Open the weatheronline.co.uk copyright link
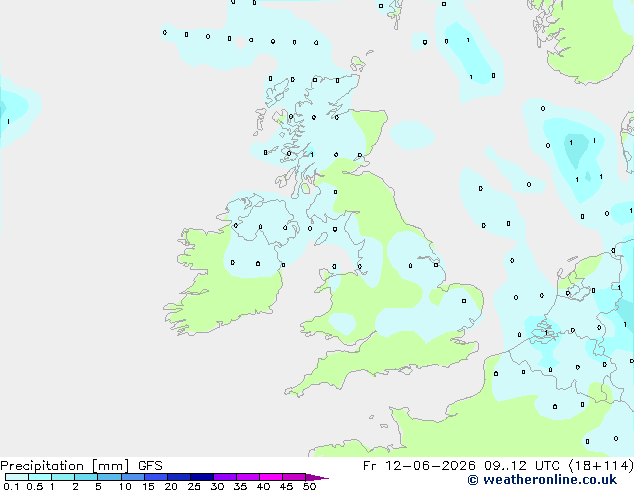This screenshot has height=490, width=634. (542, 480)
